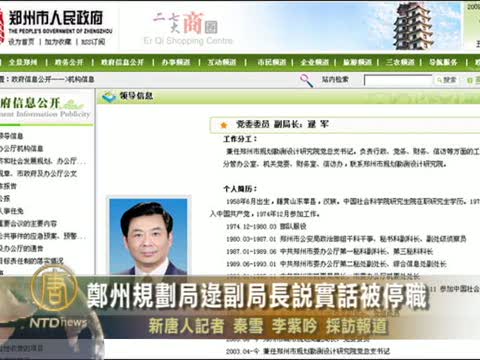
Task: Focus the 站内检索 search input field
Action: [x=398, y=80]
